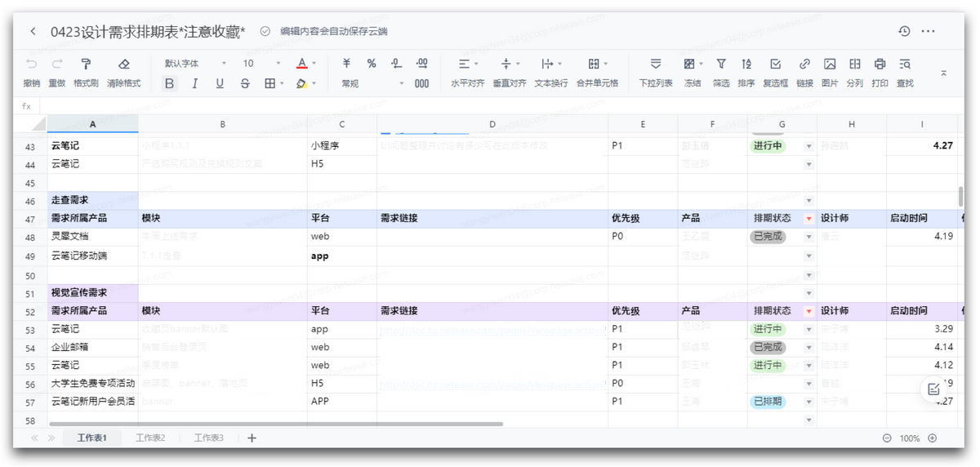Toggle underline formatting

coord(220,83)
